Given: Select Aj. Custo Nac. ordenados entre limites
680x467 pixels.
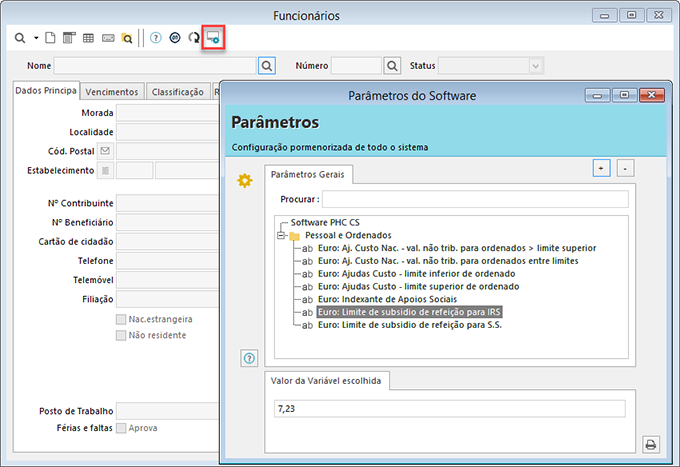Looking at the screenshot, I should (x=448, y=261).
